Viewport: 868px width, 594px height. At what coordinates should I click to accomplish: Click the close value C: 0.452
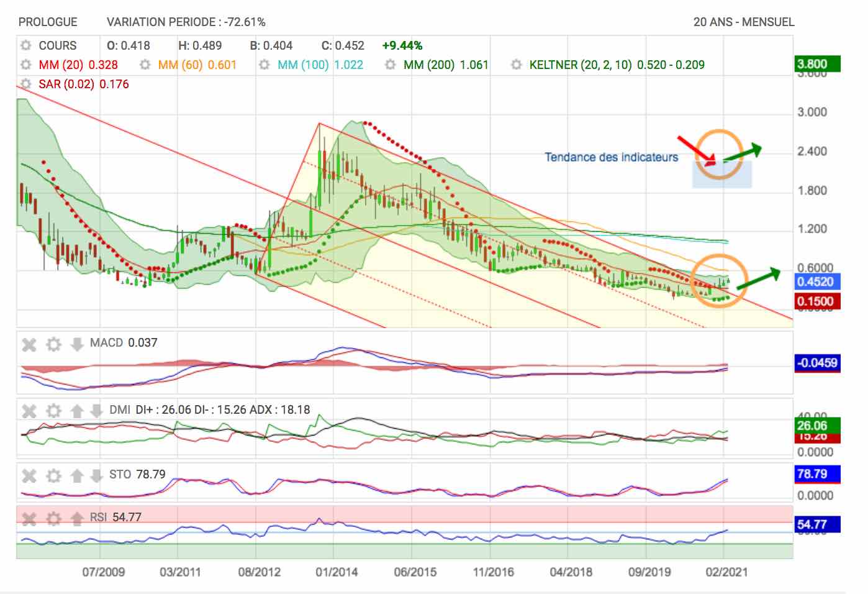tap(343, 45)
